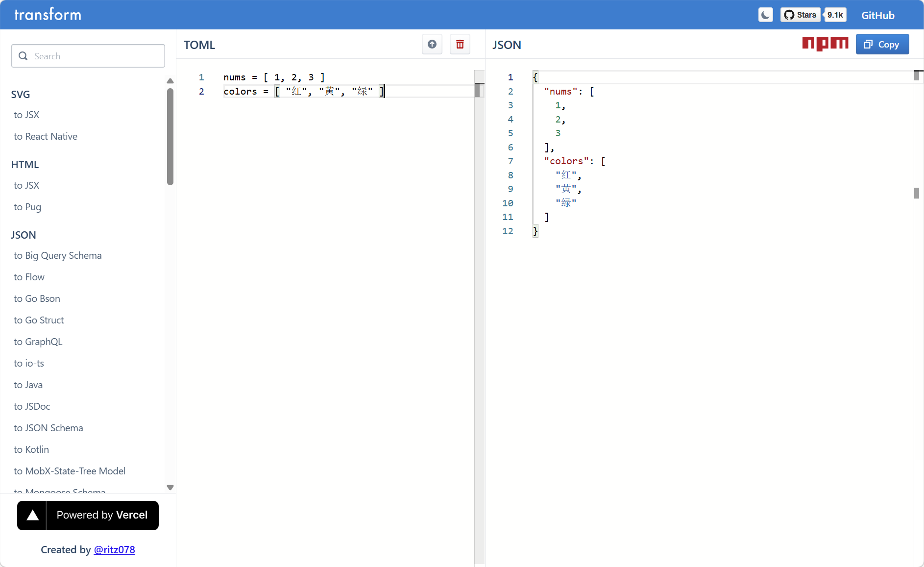Focus the Search input field

pyautogui.click(x=88, y=56)
